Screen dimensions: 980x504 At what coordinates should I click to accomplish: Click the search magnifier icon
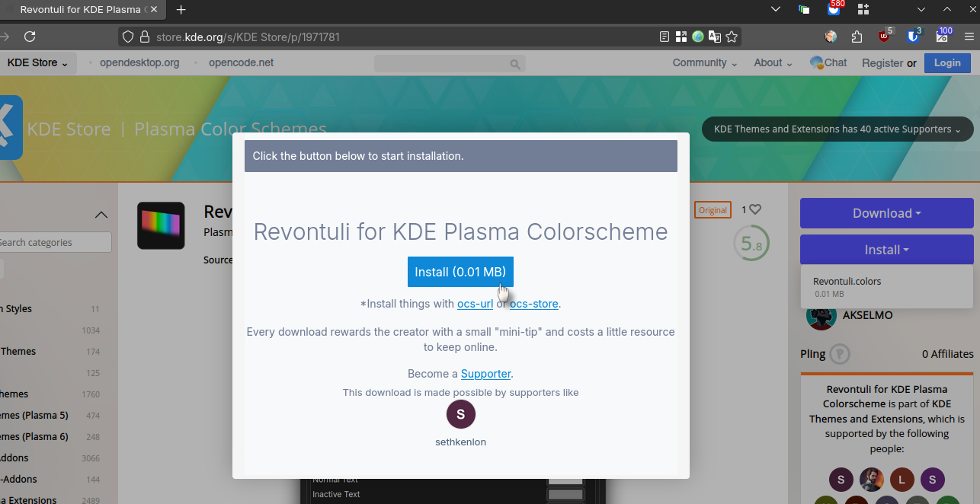(515, 64)
